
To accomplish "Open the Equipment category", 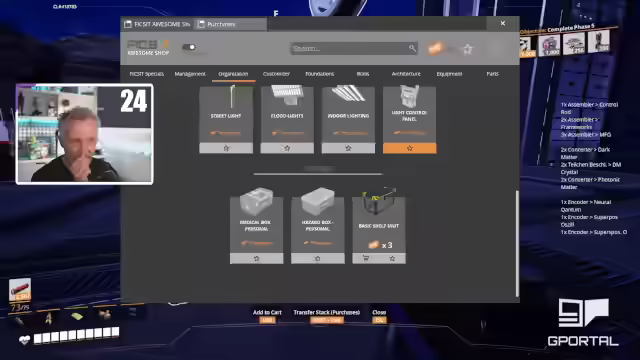I will [x=449, y=74].
